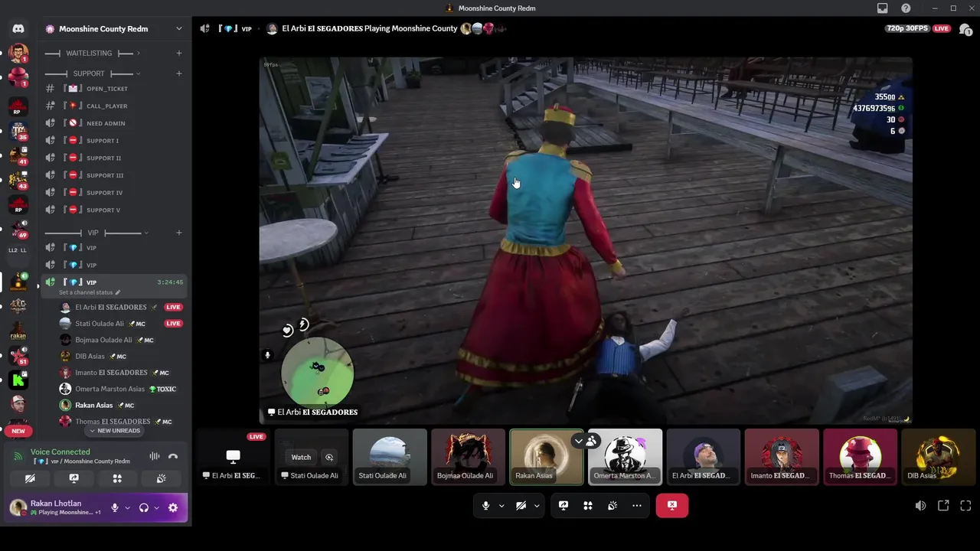
Task: Open input device options beside user panel microphone
Action: (127, 507)
